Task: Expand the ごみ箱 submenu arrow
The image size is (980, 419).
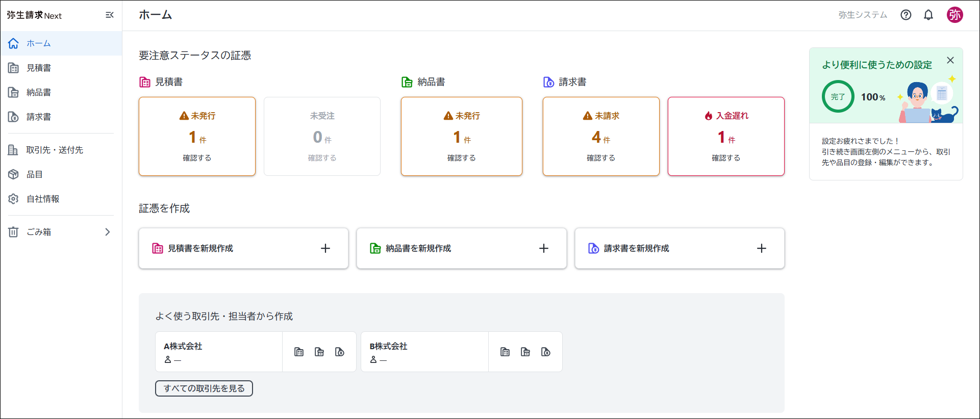Action: (107, 232)
